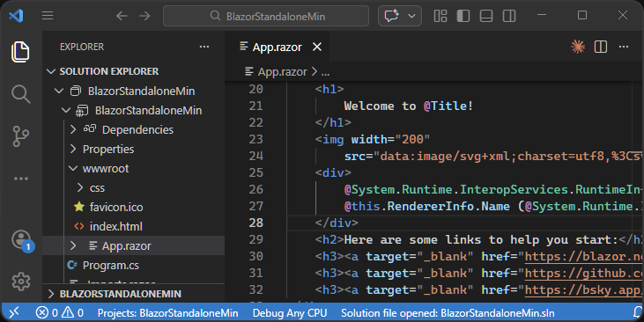Focus the BlazorStandaloneMin command center search
The width and height of the screenshot is (644, 322).
[x=266, y=16]
